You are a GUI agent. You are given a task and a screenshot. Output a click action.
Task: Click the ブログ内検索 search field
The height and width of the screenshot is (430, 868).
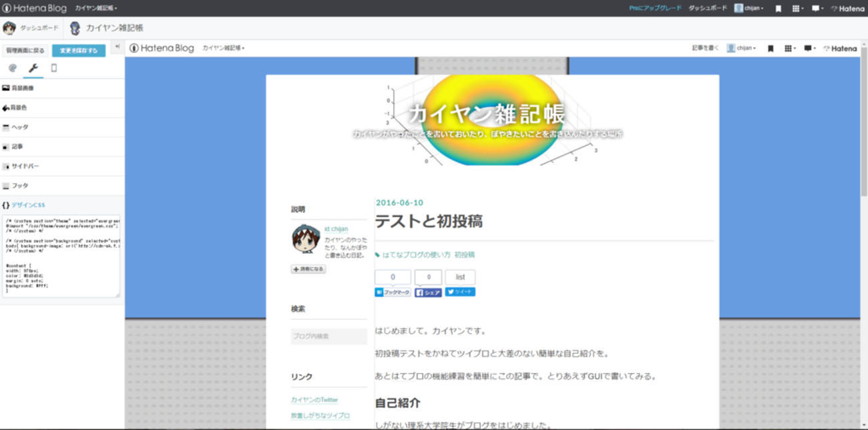tap(329, 337)
